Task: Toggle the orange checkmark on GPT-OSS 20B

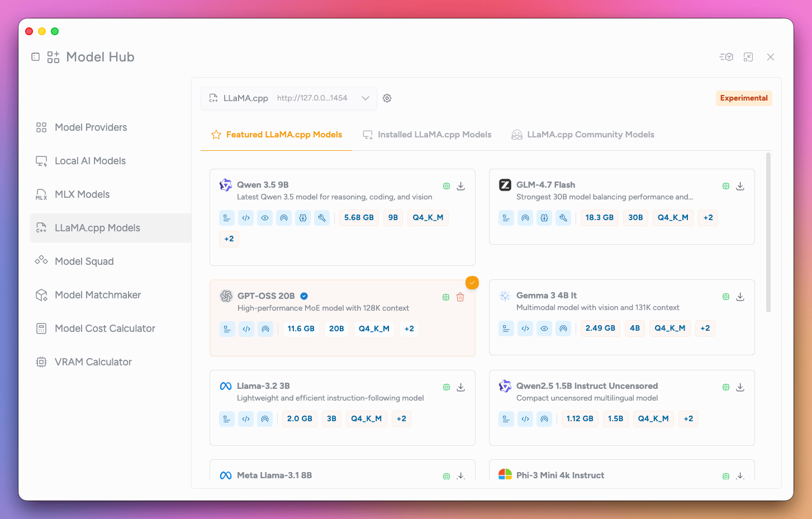Action: (x=472, y=283)
